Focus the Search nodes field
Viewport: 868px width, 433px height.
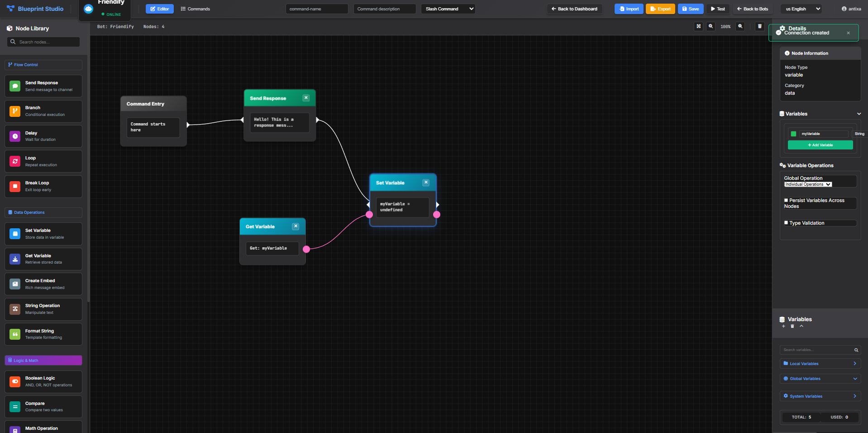(43, 42)
